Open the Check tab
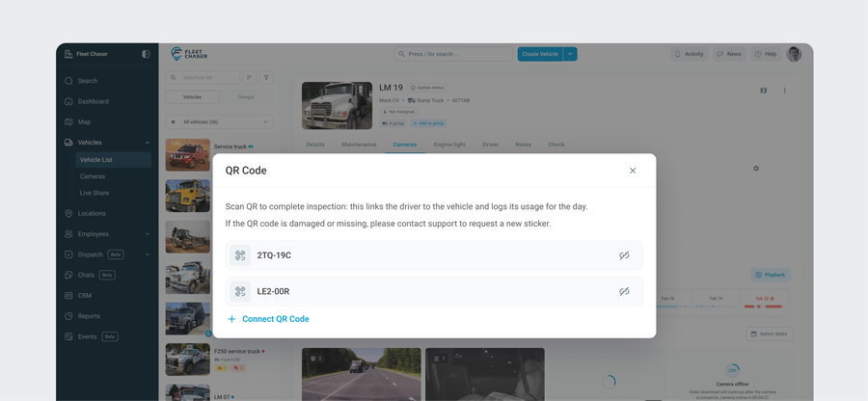Screen dimensions: 868x401 point(556,145)
